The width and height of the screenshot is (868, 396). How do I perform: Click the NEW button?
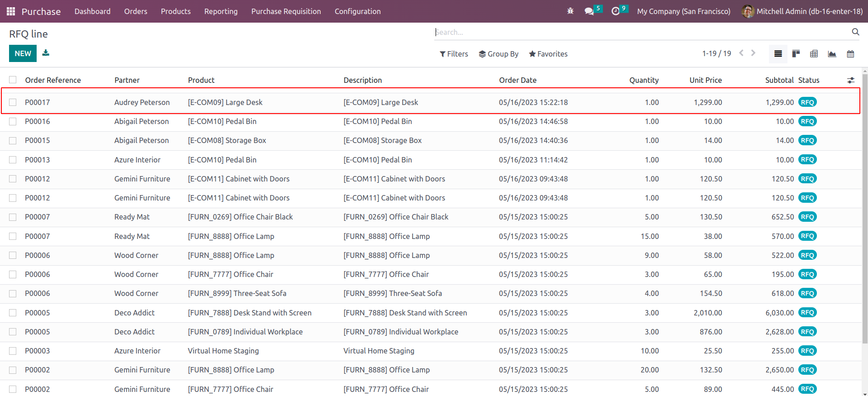[23, 53]
